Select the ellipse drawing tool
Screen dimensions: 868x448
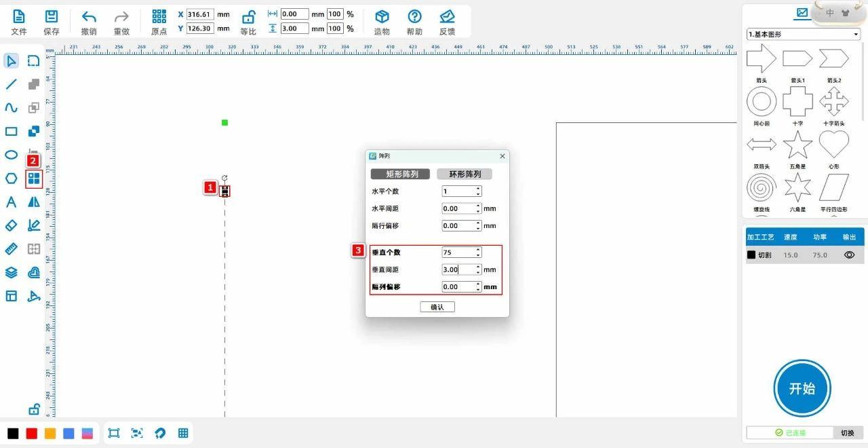pyautogui.click(x=12, y=155)
